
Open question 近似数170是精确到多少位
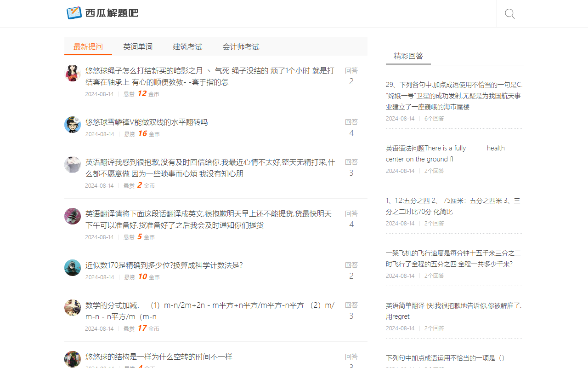pyautogui.click(x=164, y=265)
